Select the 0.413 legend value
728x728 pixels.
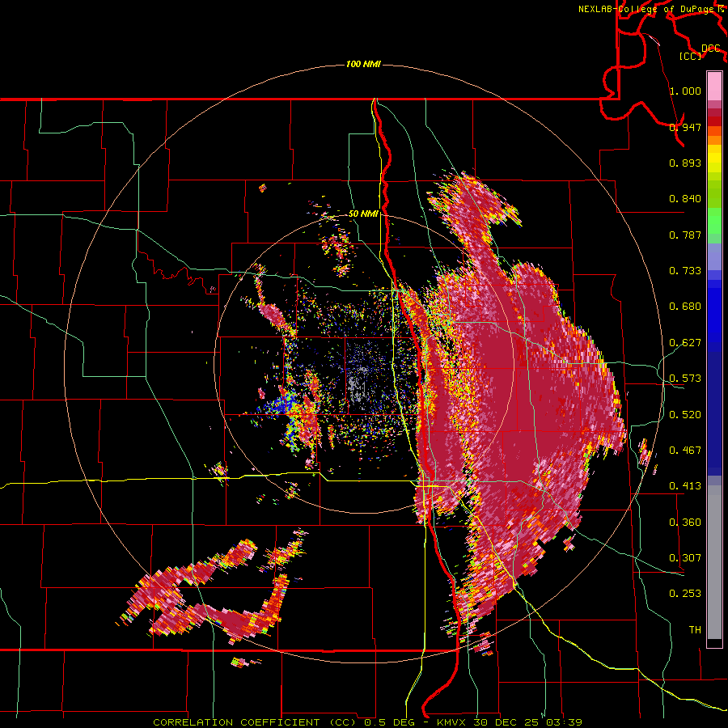point(685,486)
